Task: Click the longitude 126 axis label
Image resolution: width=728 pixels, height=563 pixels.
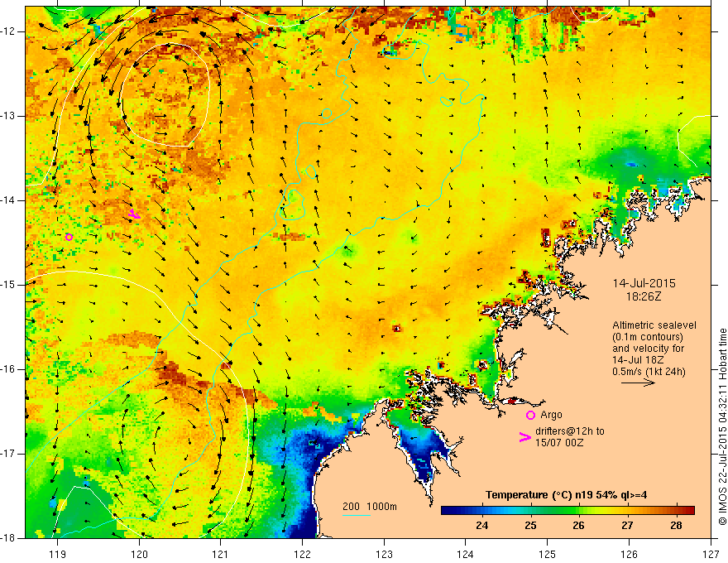Action: 629,554
